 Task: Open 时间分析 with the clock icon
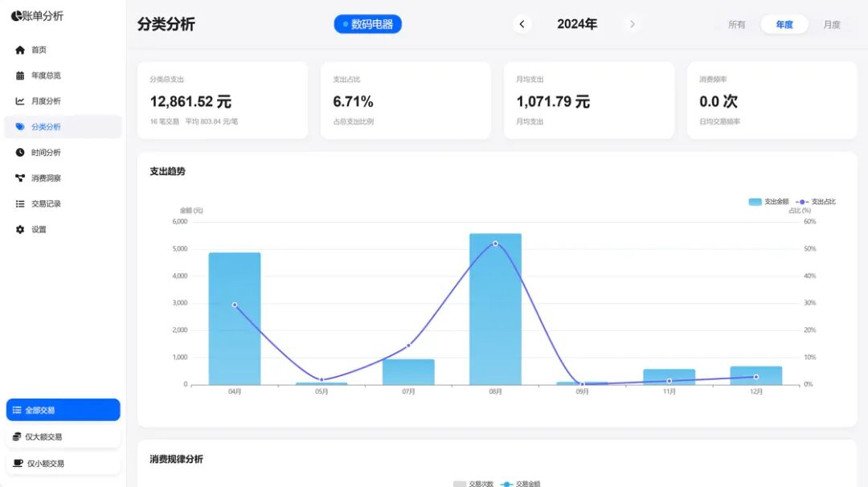coord(20,152)
